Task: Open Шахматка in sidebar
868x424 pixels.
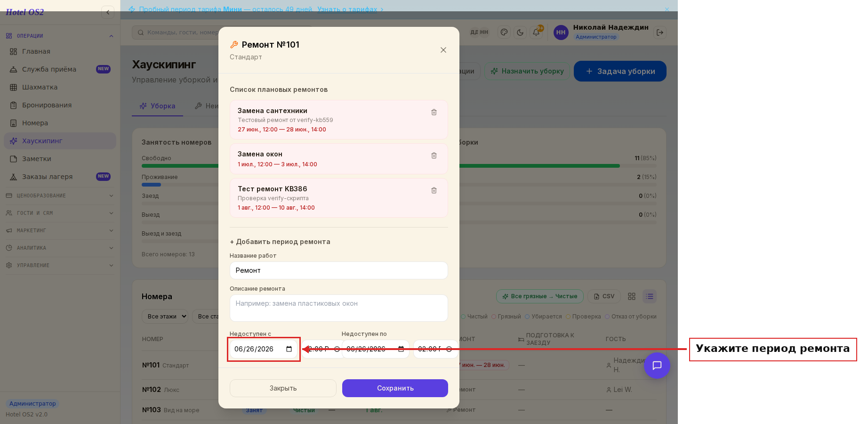Action: pyautogui.click(x=60, y=87)
